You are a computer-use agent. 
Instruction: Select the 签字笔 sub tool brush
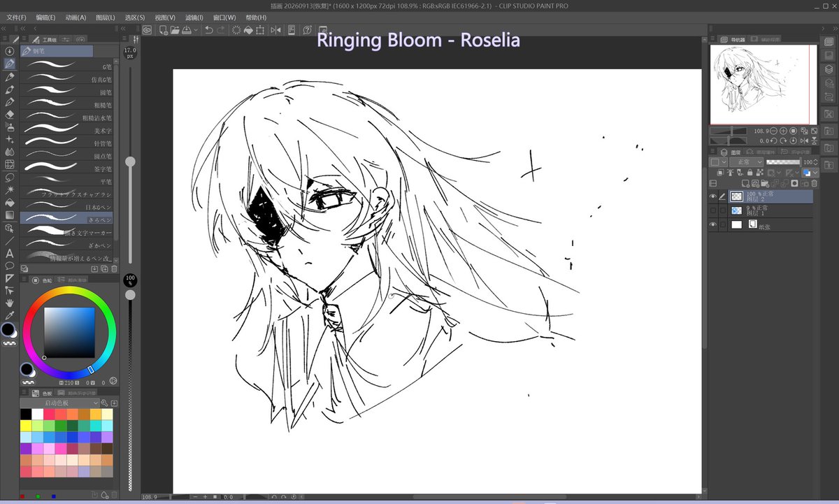(66, 168)
